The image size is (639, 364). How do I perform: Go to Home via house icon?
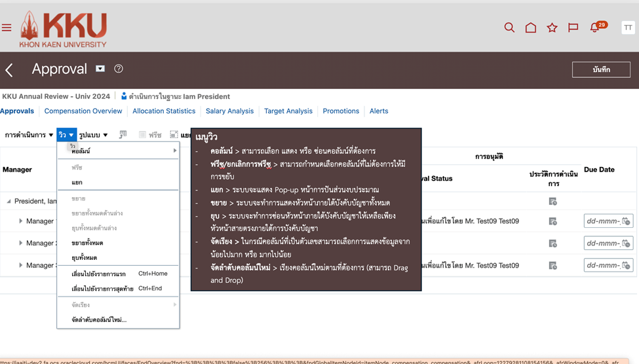(531, 27)
